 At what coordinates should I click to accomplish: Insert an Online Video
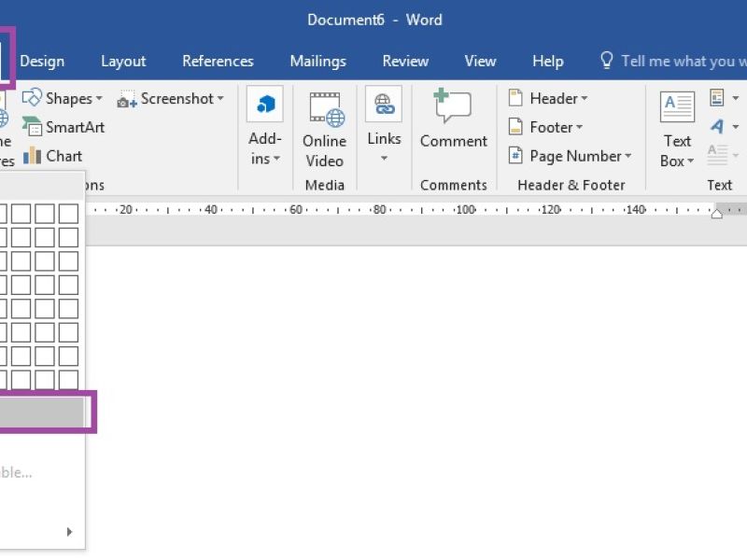click(x=325, y=130)
